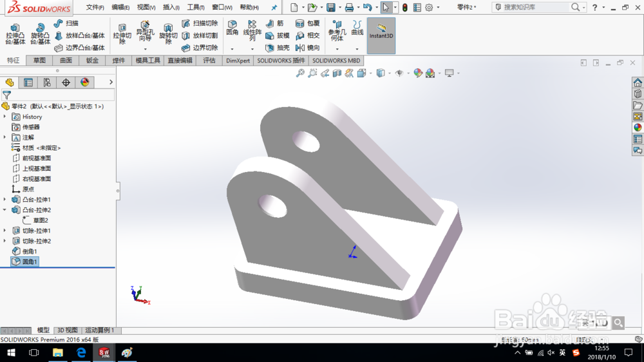Click the Extruded Cut (拉伸切除) tool

(122, 34)
